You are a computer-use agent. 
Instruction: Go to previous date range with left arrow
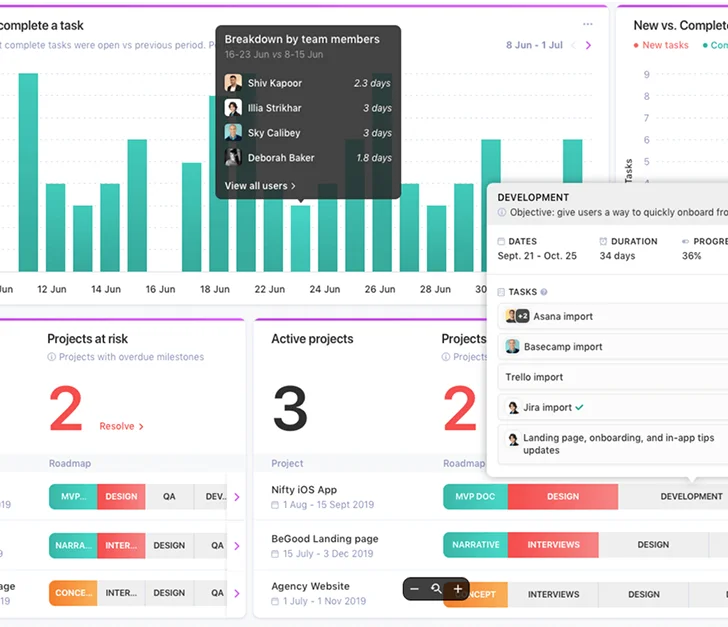(573, 45)
